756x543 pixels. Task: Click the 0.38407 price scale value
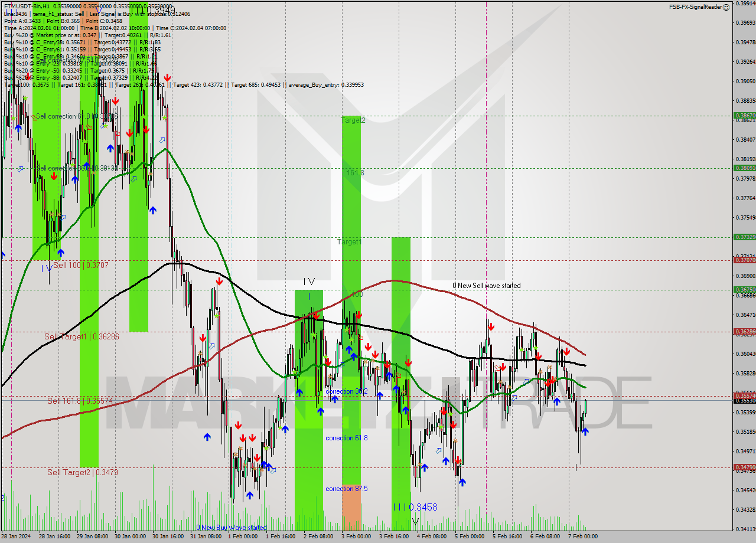745,139
